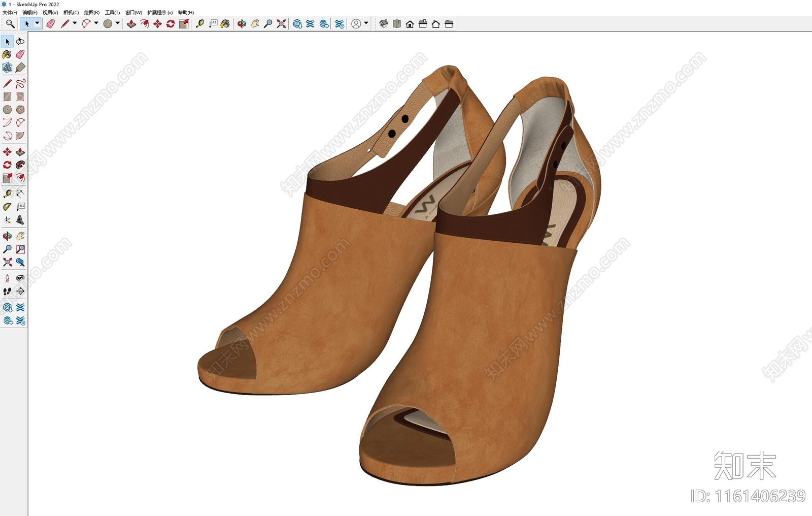Select the Rectangle tool in left palette
Viewport: 812px width, 516px height.
[7, 96]
